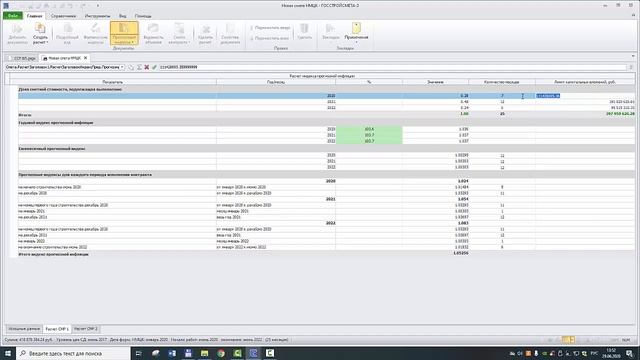Viewport: 640px width, 360px height.
Task: Click the caption месяц январь 2021
Action: [x=232, y=211]
